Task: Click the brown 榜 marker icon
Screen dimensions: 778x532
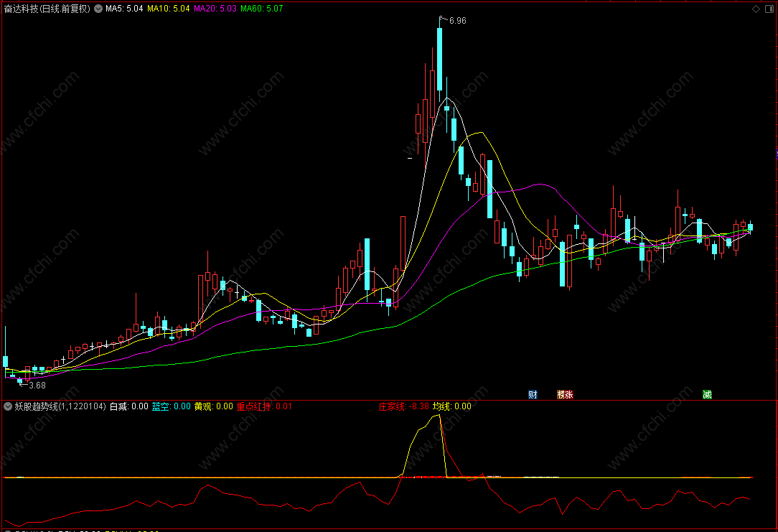Action: pyautogui.click(x=561, y=395)
